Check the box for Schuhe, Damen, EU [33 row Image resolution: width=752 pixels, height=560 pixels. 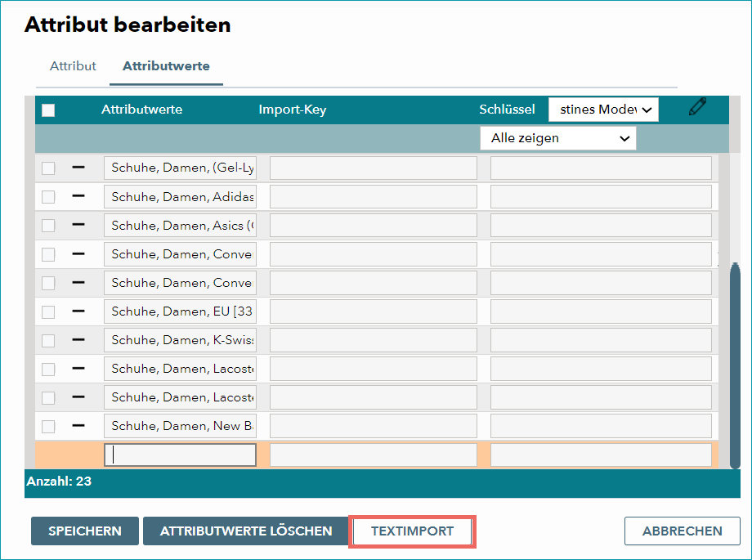tap(48, 312)
